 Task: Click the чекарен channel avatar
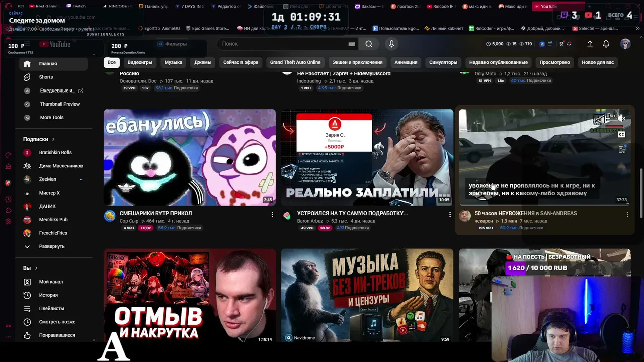(465, 216)
